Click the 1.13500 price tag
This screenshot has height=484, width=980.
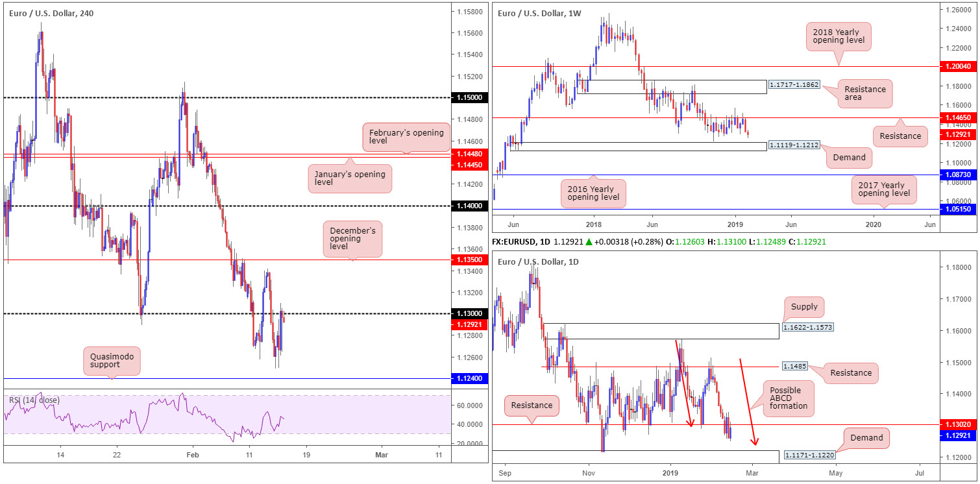[469, 260]
